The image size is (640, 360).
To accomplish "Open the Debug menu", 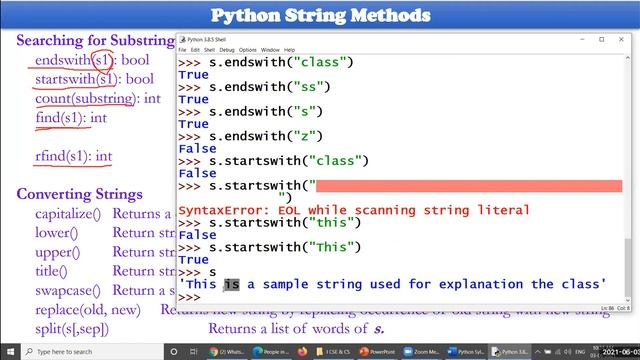I will (227, 50).
